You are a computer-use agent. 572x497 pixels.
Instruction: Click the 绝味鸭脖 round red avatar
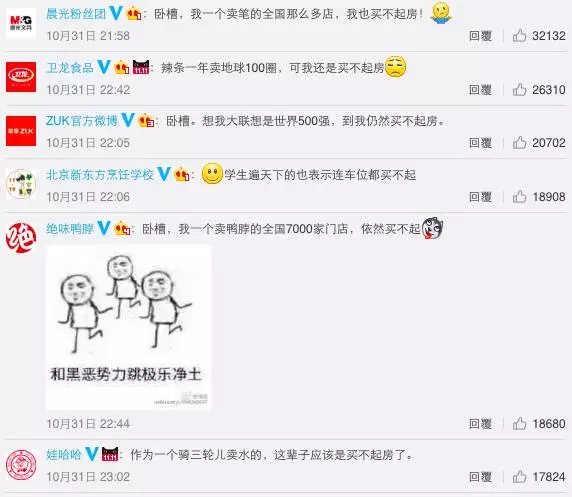click(x=21, y=238)
